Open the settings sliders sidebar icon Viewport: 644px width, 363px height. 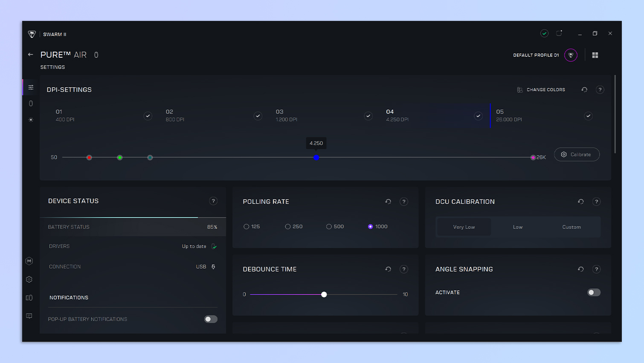(x=31, y=88)
